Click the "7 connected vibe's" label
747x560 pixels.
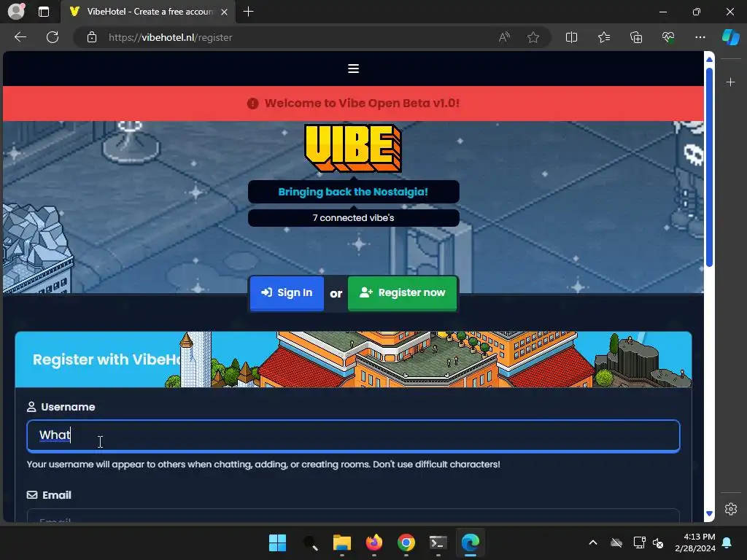tap(353, 218)
